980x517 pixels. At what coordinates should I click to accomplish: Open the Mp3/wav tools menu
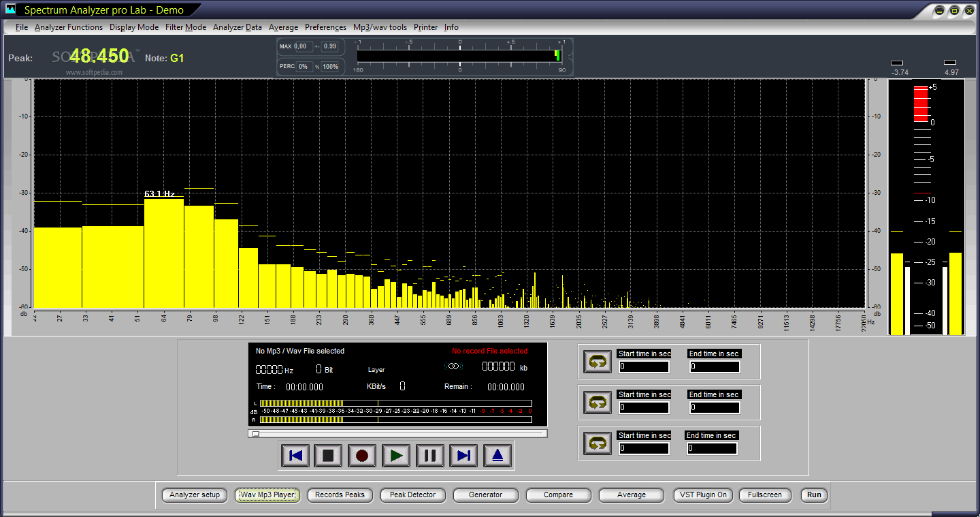click(380, 27)
